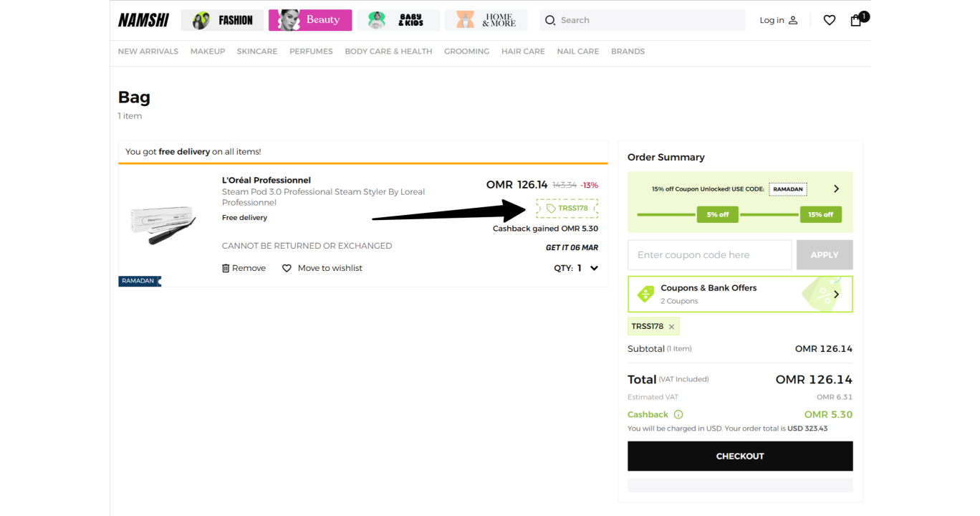The image size is (980, 516).
Task: Open the Grooming menu
Action: pos(466,52)
